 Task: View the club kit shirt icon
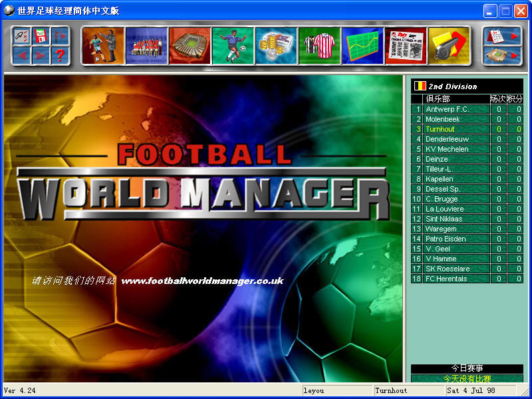pyautogui.click(x=319, y=47)
